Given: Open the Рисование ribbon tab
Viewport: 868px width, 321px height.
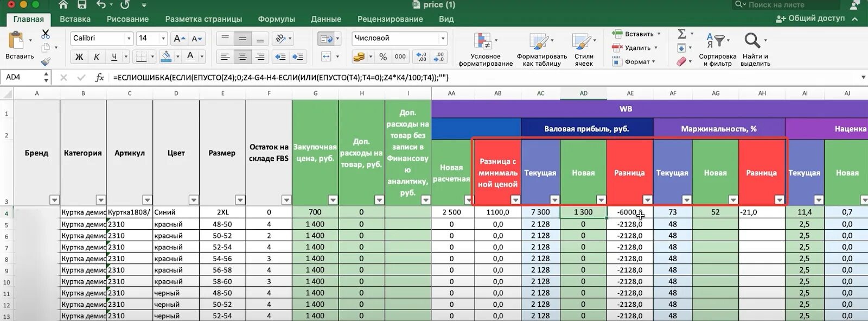Looking at the screenshot, I should [x=127, y=19].
